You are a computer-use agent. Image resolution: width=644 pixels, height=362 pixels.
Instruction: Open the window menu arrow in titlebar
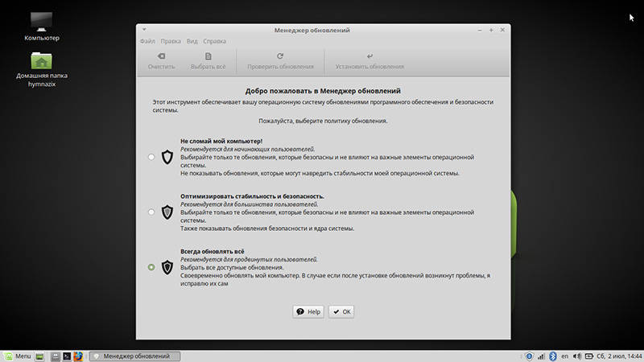(x=144, y=30)
